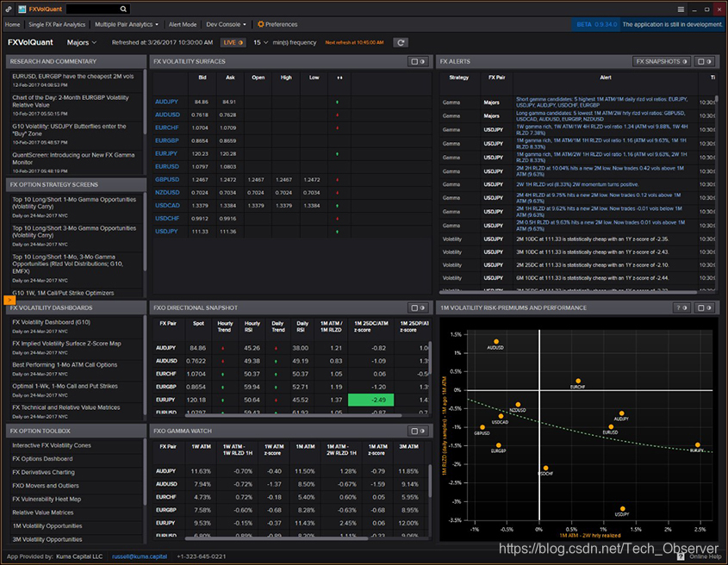Click the USDJPY dot on the scatter chart
Screen dimensions: 728x565
623,509
